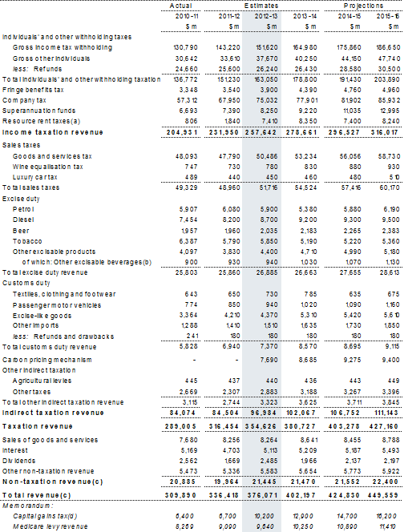Select the 'Interest' row label

(15, 450)
